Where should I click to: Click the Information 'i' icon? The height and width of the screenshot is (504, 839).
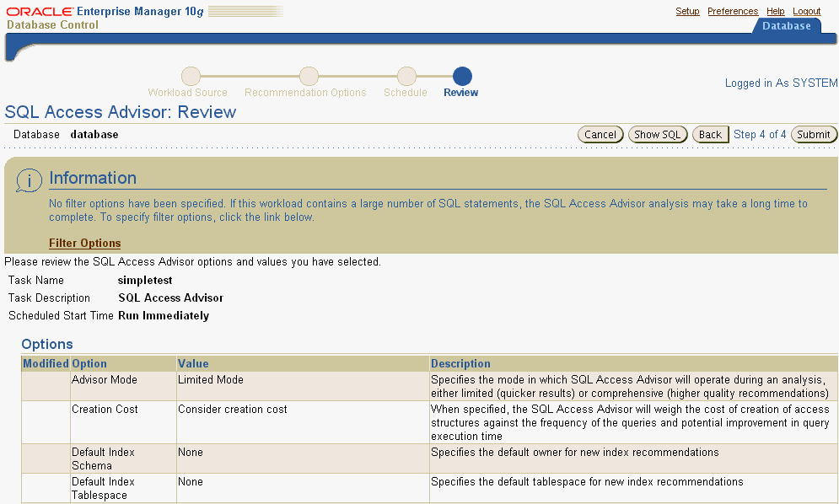[x=30, y=180]
